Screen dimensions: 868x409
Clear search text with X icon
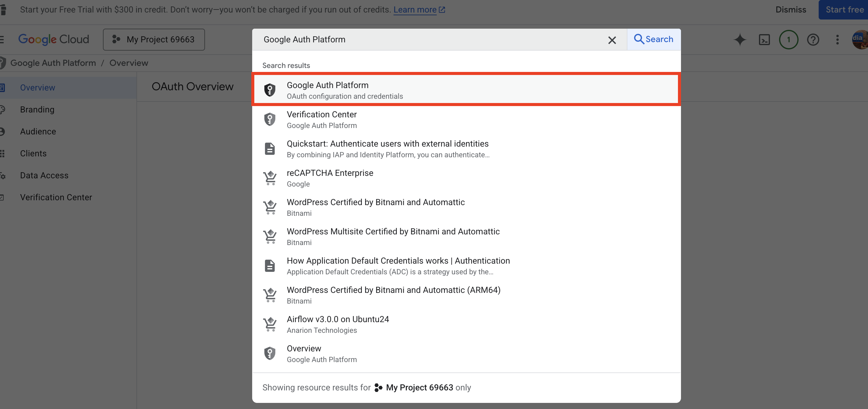[612, 40]
